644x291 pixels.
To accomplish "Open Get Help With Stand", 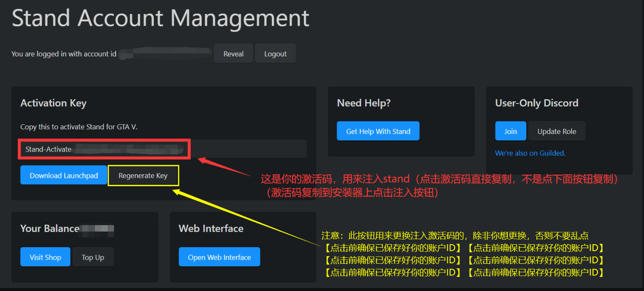I will (378, 131).
